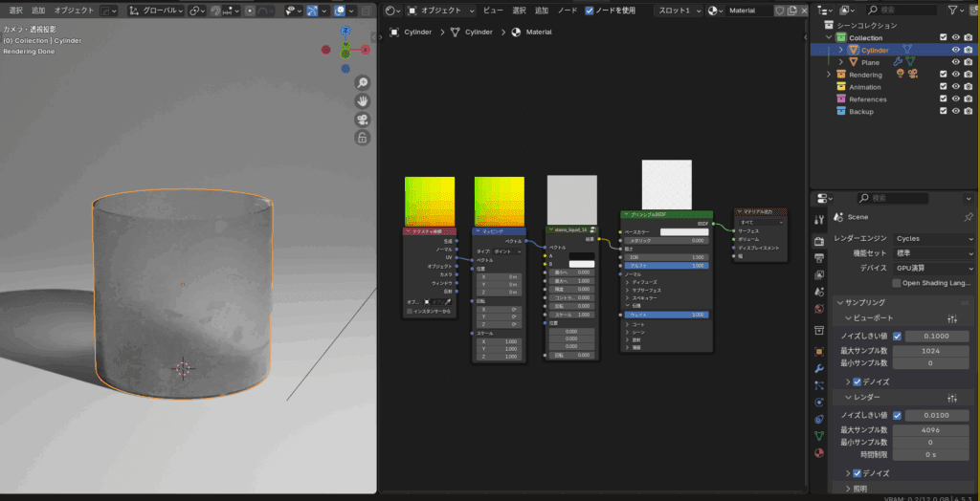Open the Material properties tab icon
Image resolution: width=980 pixels, height=501 pixels.
pyautogui.click(x=819, y=452)
